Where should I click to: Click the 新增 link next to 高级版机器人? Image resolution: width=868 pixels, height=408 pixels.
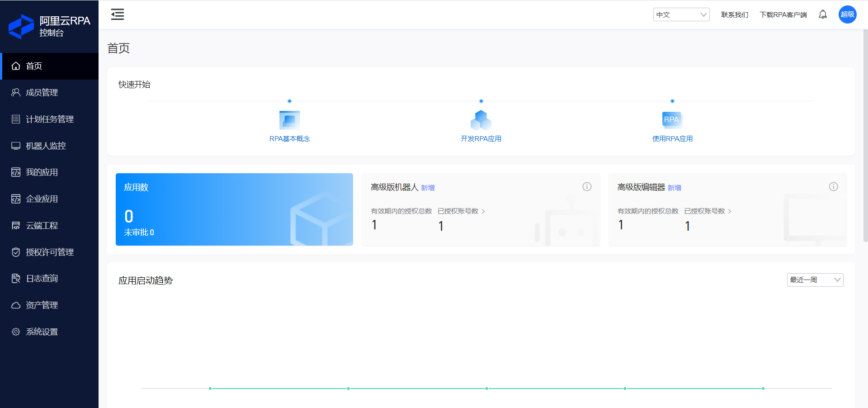[x=427, y=187]
